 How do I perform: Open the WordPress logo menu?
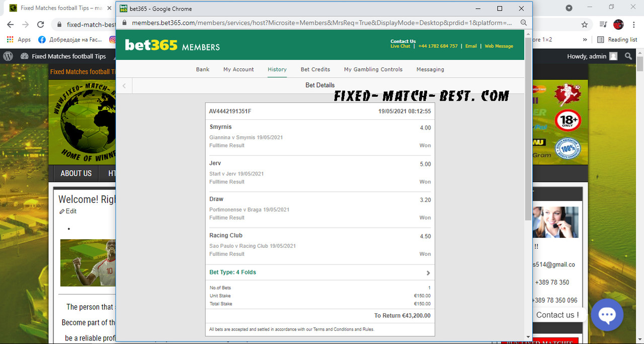8,56
